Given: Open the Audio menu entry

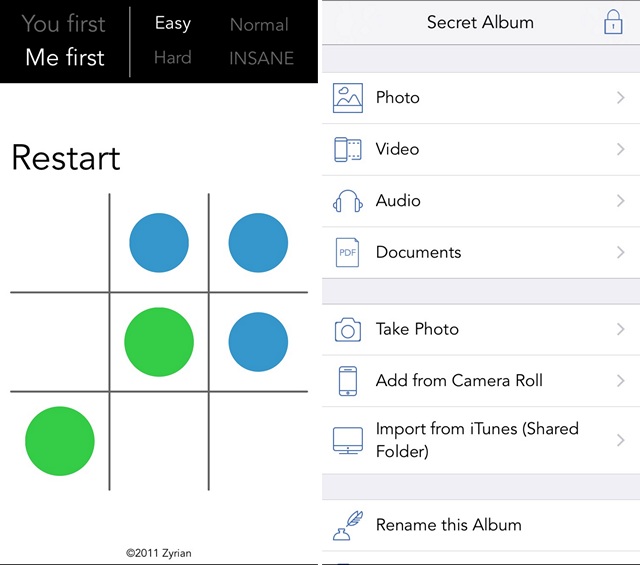Looking at the screenshot, I should 481,201.
